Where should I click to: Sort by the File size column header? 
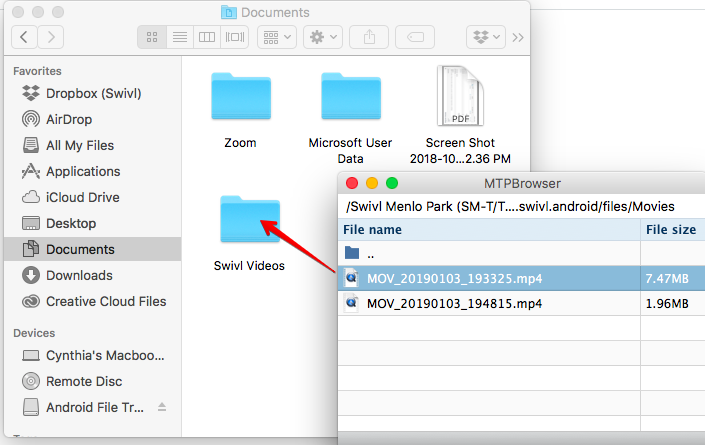[x=671, y=229]
